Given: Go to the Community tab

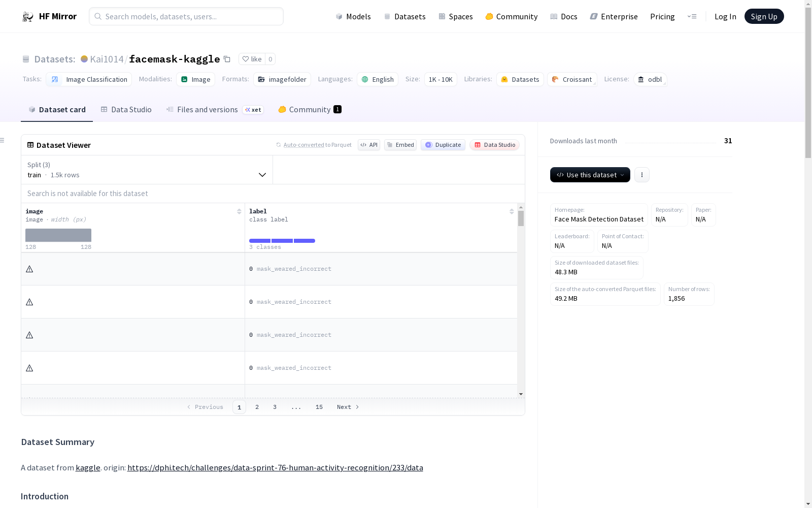Looking at the screenshot, I should coord(310,110).
